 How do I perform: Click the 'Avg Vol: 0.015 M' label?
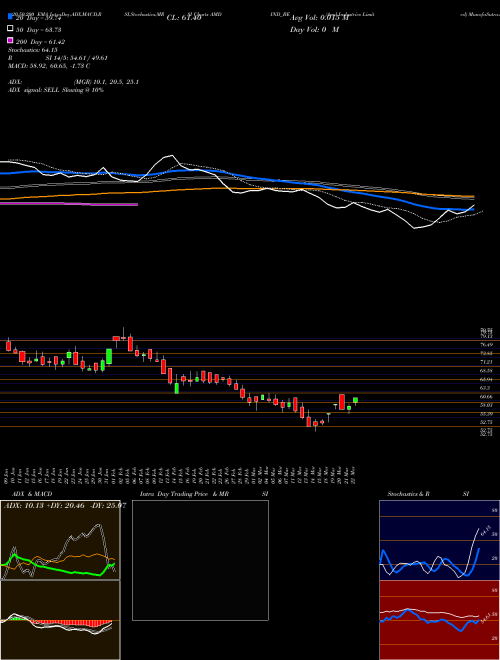[x=319, y=18]
